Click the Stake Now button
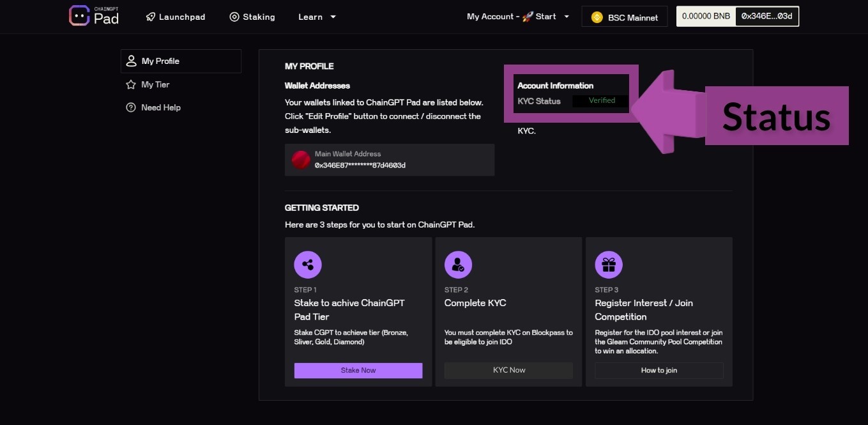Image resolution: width=868 pixels, height=425 pixels. (x=358, y=370)
